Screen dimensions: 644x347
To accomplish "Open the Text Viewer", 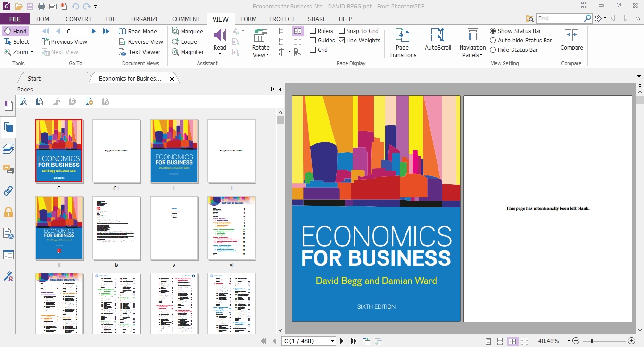I will [x=140, y=52].
